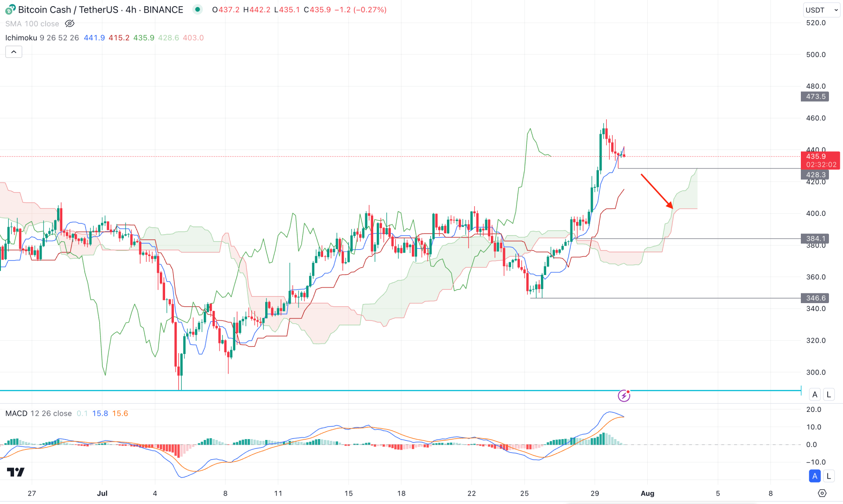Select the SMA 100 close indicator label

tap(32, 24)
